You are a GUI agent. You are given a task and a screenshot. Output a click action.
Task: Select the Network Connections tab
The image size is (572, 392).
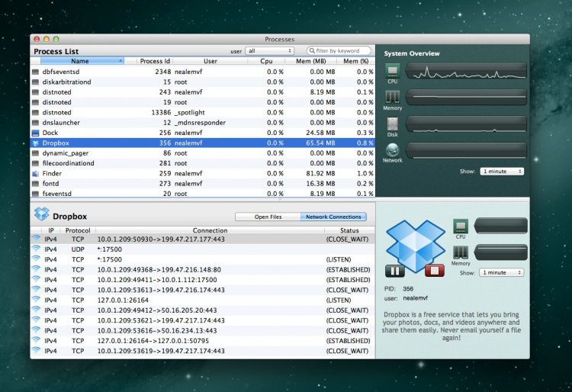tap(333, 217)
